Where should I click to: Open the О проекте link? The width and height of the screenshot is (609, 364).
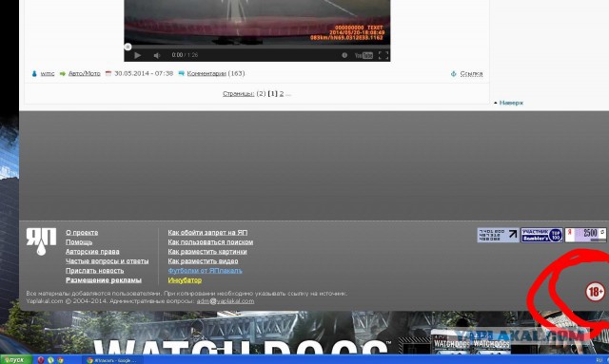tap(82, 233)
